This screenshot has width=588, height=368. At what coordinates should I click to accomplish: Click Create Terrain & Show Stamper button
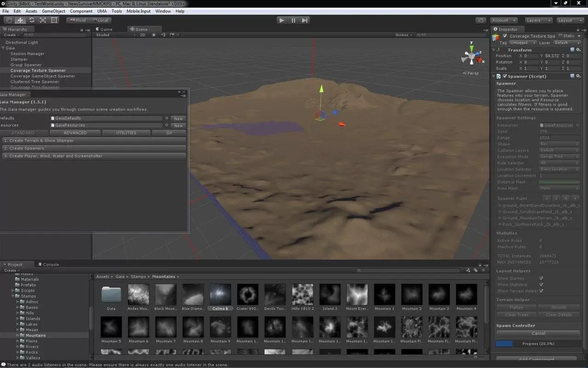[94, 141]
